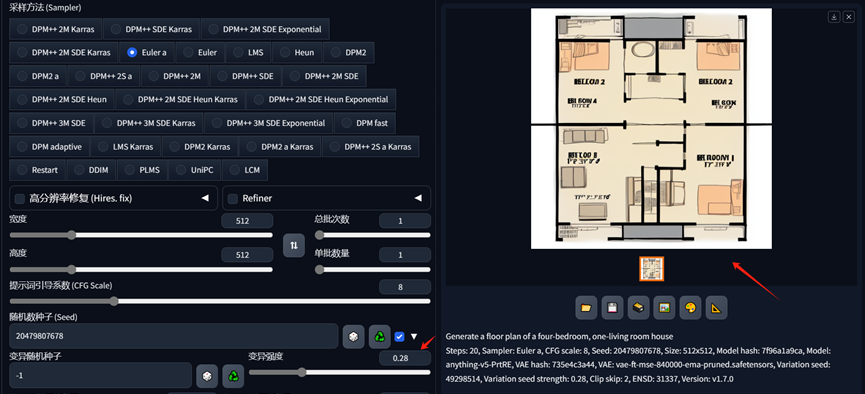
Task: Click the save image floppy disk icon
Action: 612,308
